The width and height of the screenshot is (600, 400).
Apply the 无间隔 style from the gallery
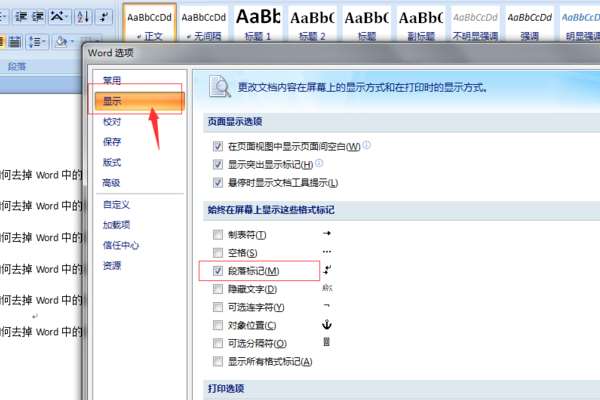(x=204, y=24)
